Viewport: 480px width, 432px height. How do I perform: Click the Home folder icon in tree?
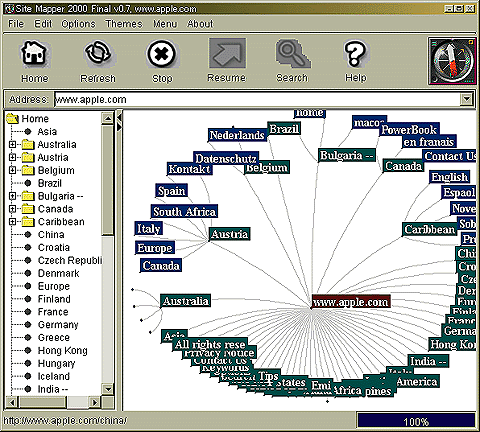pyautogui.click(x=13, y=118)
